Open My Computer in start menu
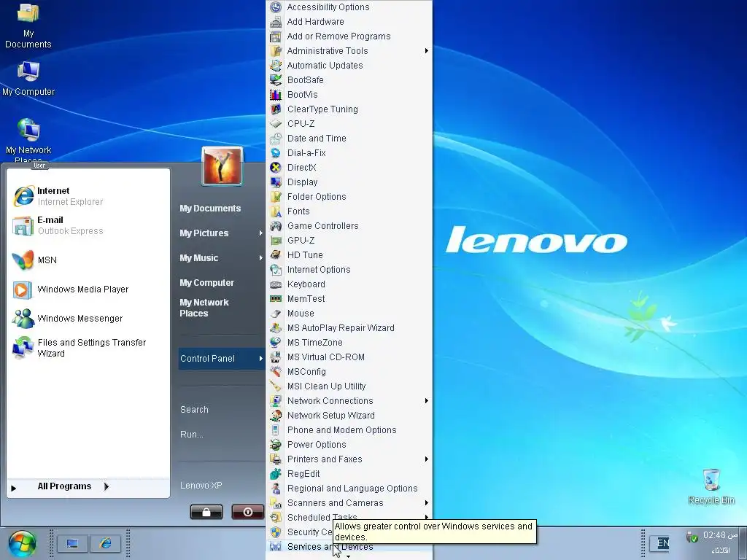This screenshot has width=747, height=560. [x=206, y=283]
